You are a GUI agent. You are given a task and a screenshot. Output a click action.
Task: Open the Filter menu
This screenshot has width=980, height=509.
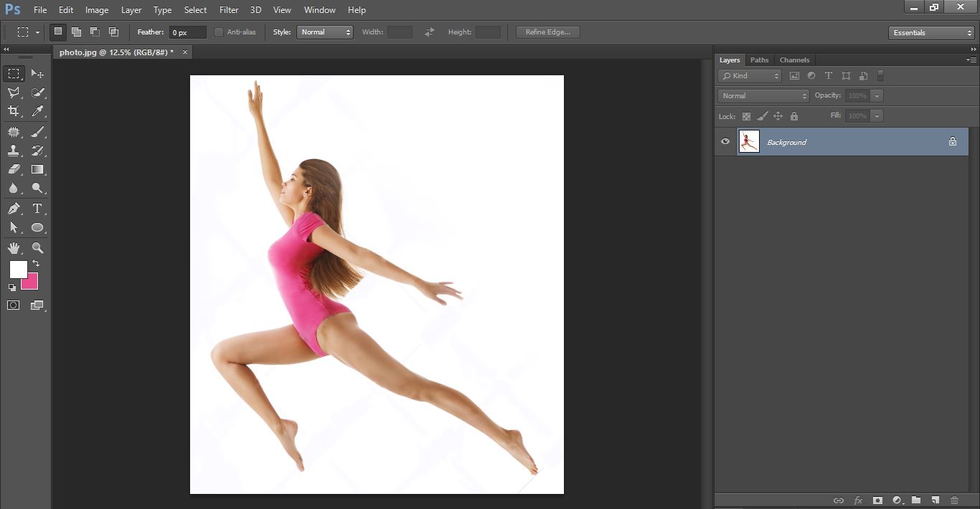(229, 10)
